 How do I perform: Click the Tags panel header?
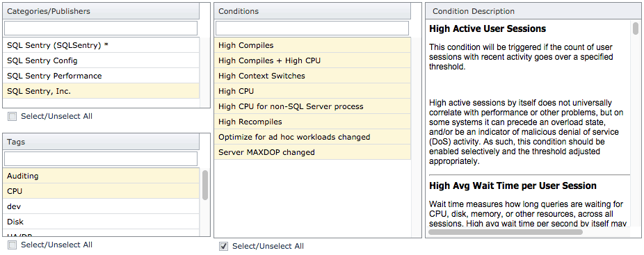pyautogui.click(x=101, y=142)
